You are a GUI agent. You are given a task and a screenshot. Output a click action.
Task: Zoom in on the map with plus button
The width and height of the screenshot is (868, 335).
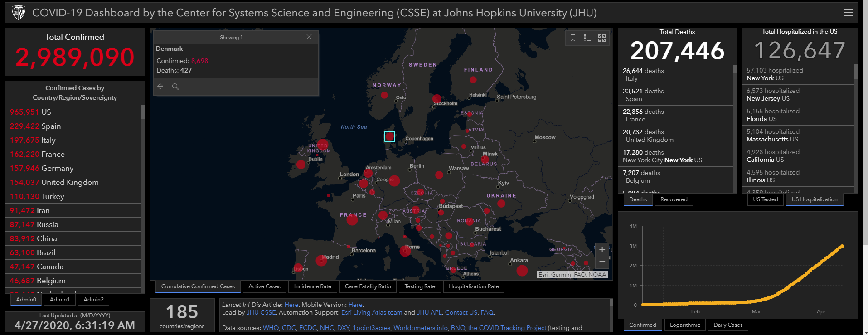(x=602, y=249)
